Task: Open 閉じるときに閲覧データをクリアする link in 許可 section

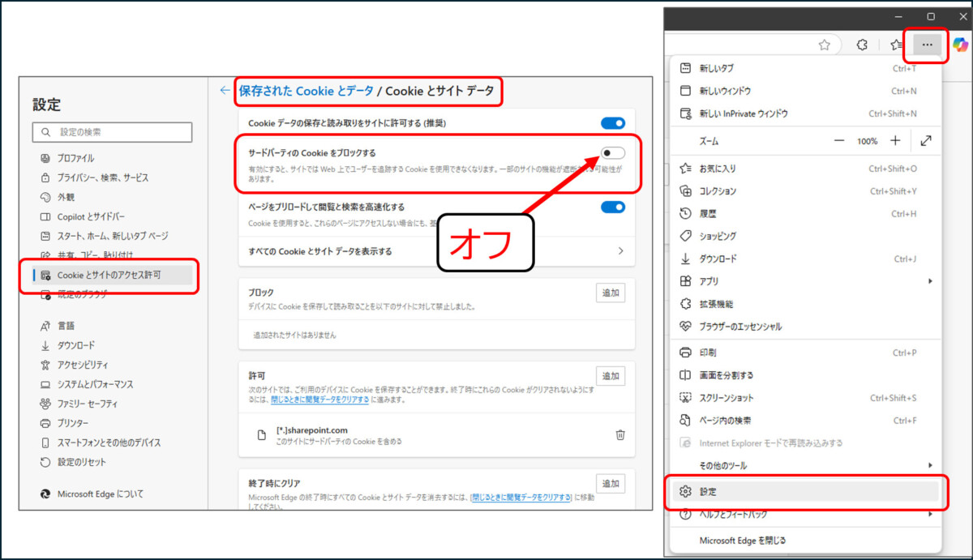Action: 320,400
